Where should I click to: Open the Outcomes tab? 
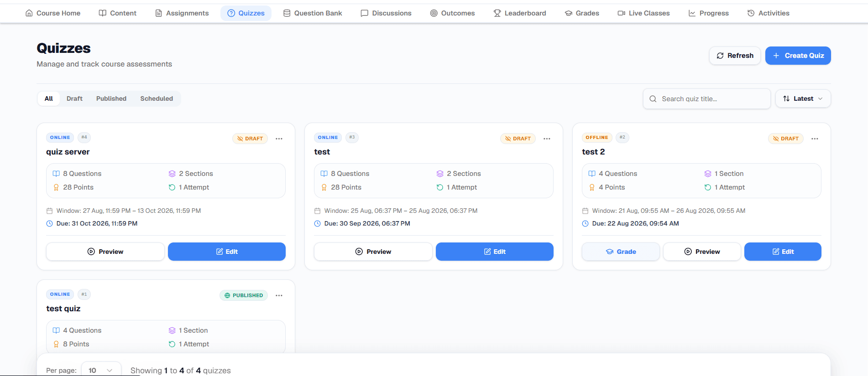[453, 13]
